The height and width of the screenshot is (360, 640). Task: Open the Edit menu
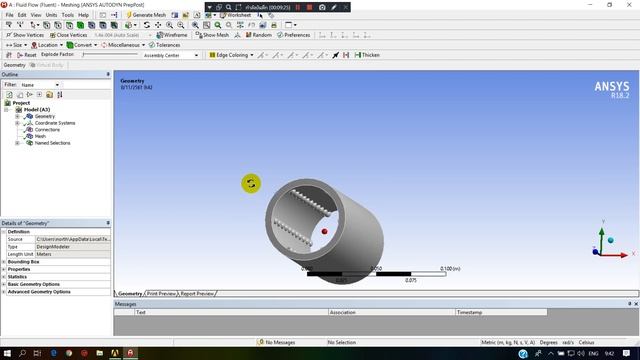click(x=22, y=15)
